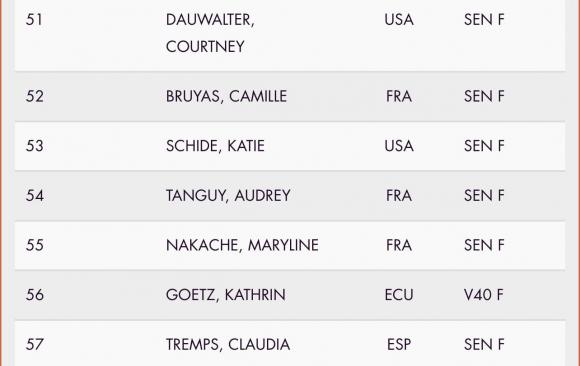Select SCHIDE, KATIE name
This screenshot has height=366, width=580.
point(215,146)
